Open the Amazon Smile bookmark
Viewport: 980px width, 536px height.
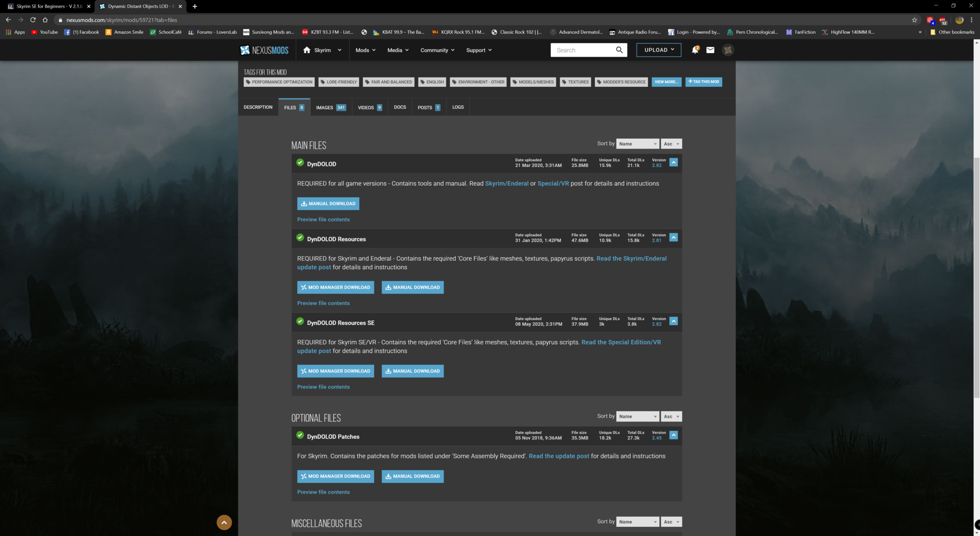124,32
